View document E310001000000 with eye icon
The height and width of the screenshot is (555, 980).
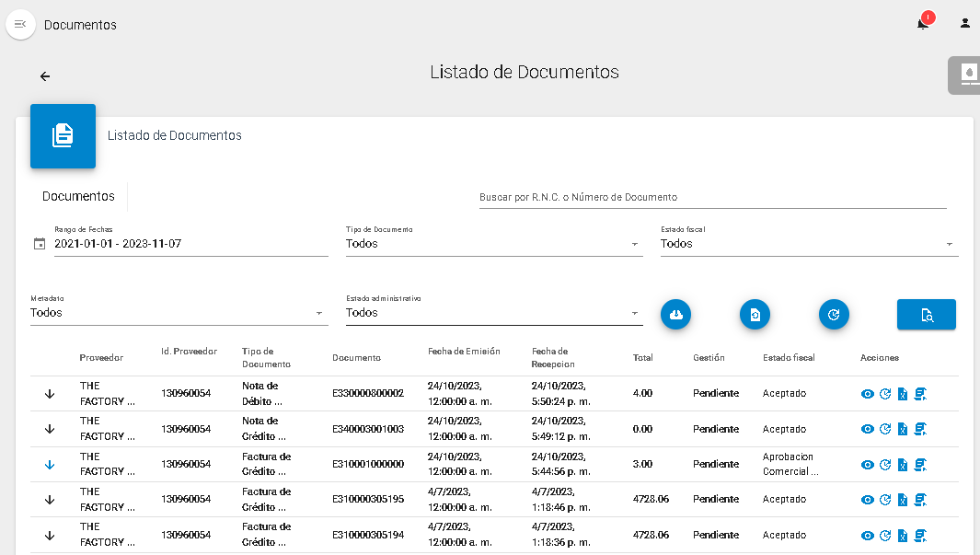click(x=867, y=465)
